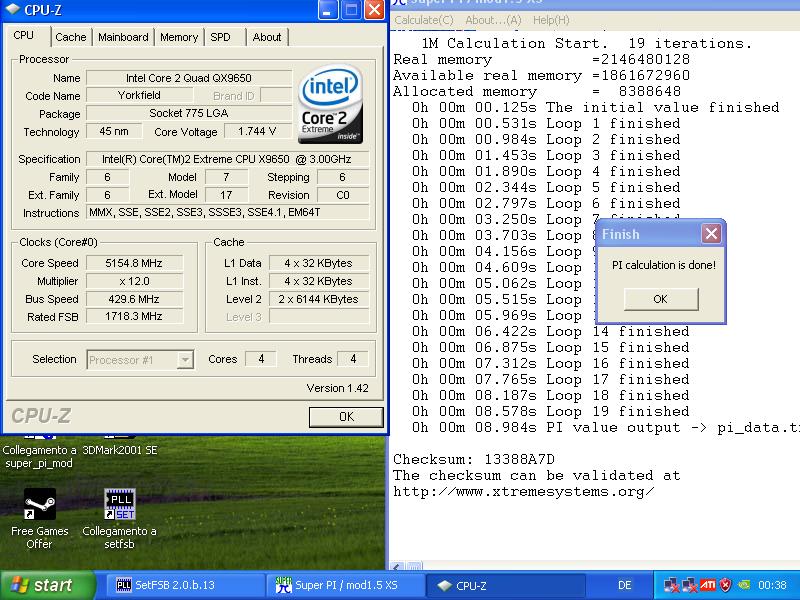Click the DE language indicator in taskbar

tap(624, 585)
